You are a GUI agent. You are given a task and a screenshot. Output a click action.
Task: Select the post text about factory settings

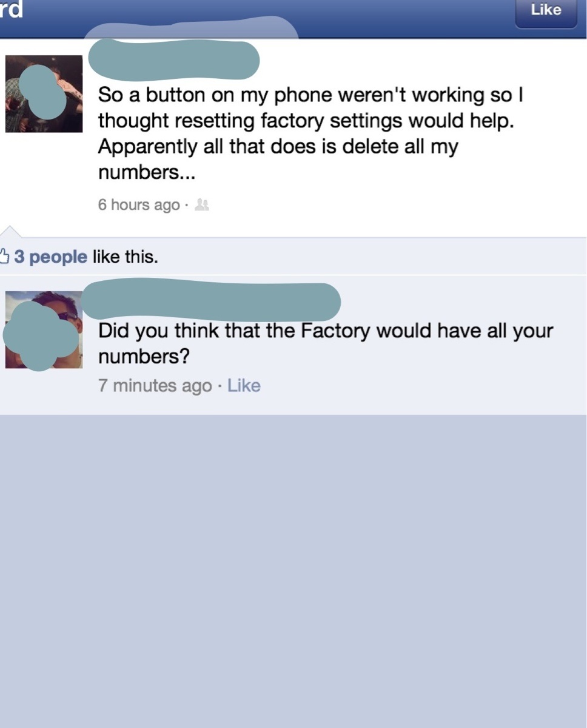(310, 133)
